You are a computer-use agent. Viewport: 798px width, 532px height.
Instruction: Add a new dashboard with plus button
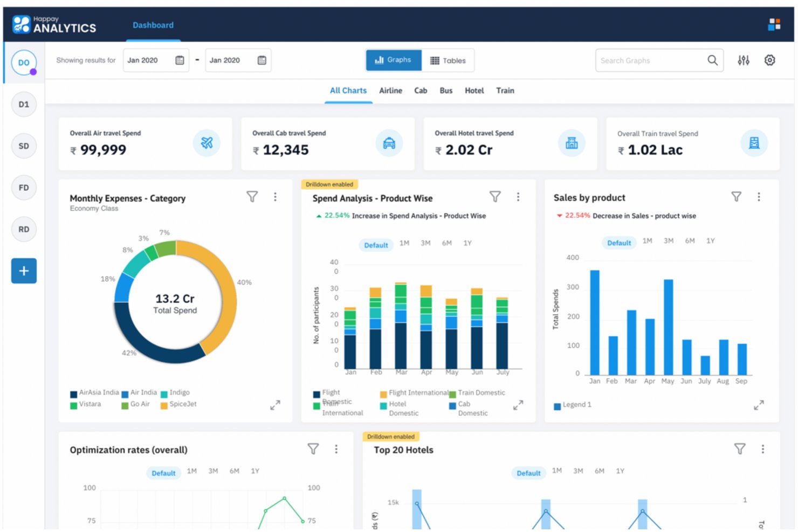[x=24, y=271]
